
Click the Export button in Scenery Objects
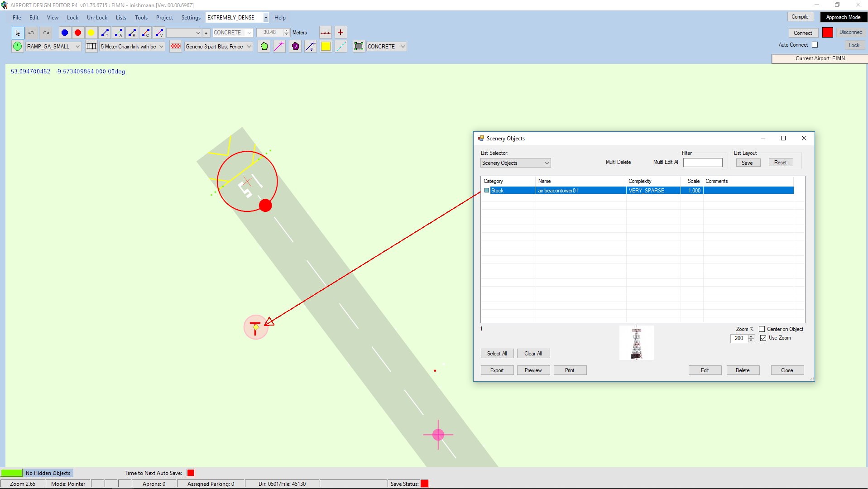point(497,370)
